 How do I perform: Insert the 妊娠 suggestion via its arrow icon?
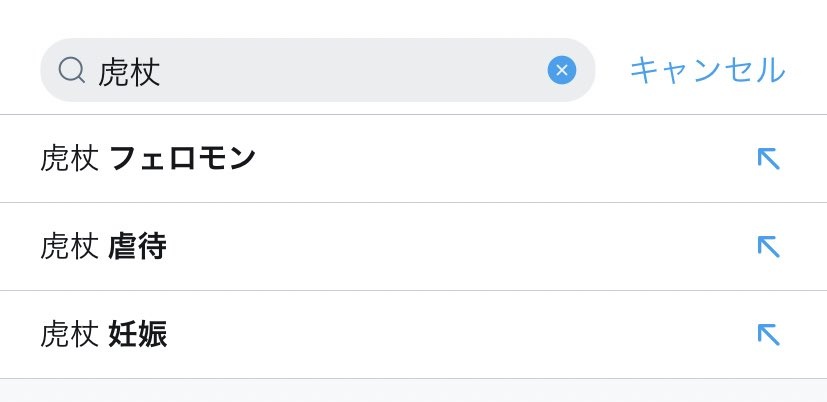pos(768,334)
